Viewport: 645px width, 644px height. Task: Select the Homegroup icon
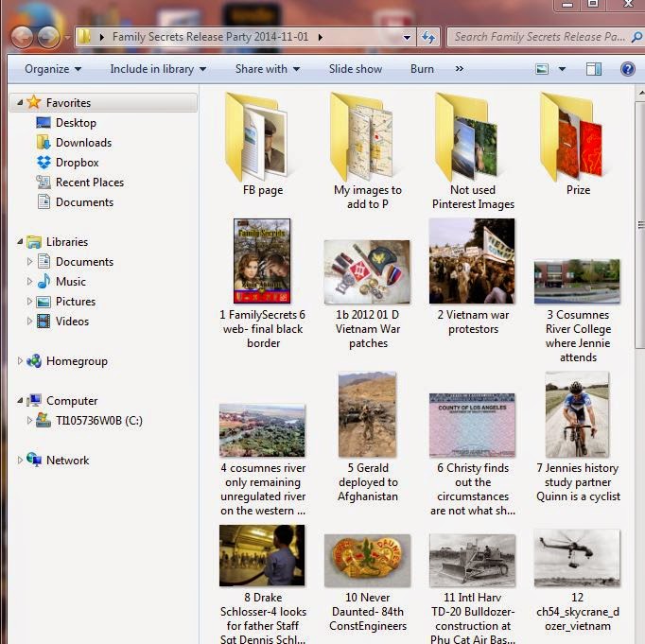34,361
